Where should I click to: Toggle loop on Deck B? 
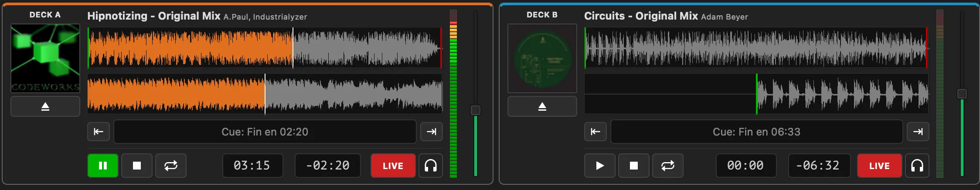point(668,166)
